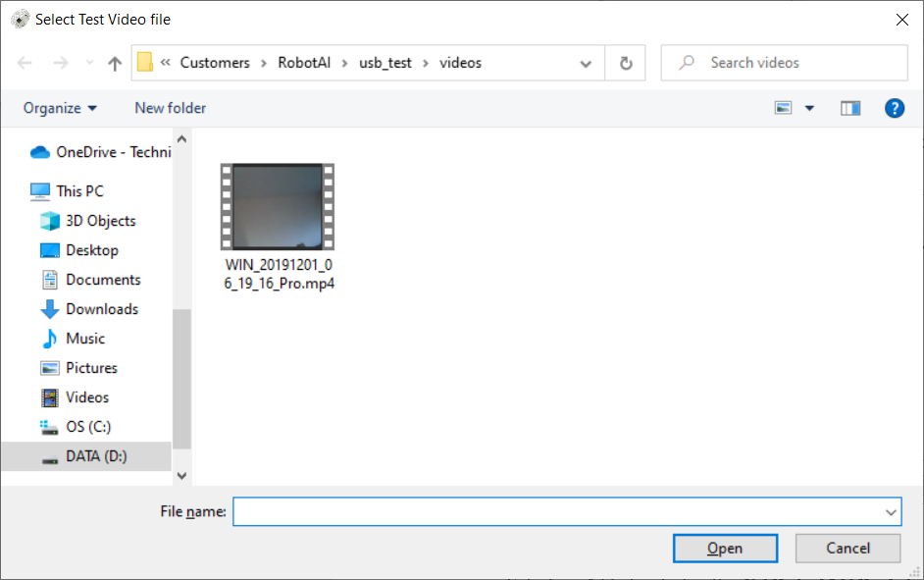
Task: Go forward to next folder
Action: [61, 63]
